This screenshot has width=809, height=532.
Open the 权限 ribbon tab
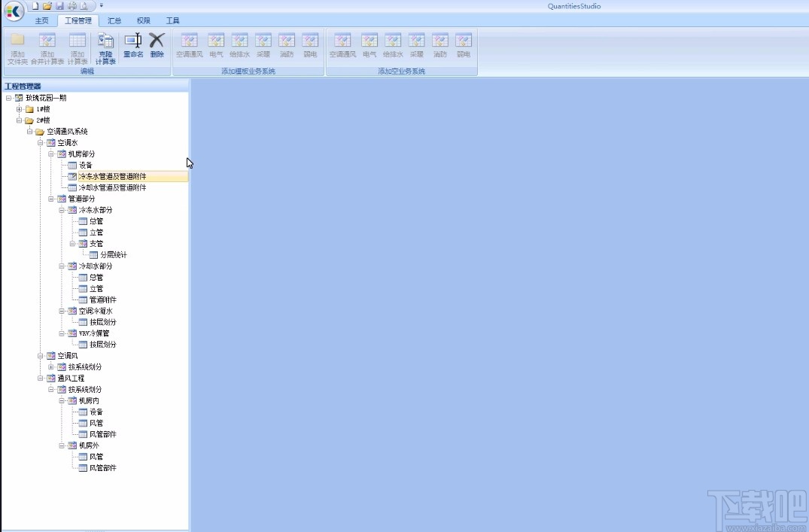coord(144,20)
